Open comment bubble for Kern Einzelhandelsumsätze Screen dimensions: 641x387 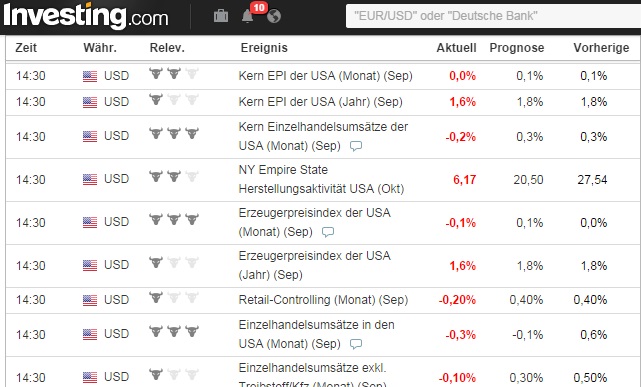[356, 146]
